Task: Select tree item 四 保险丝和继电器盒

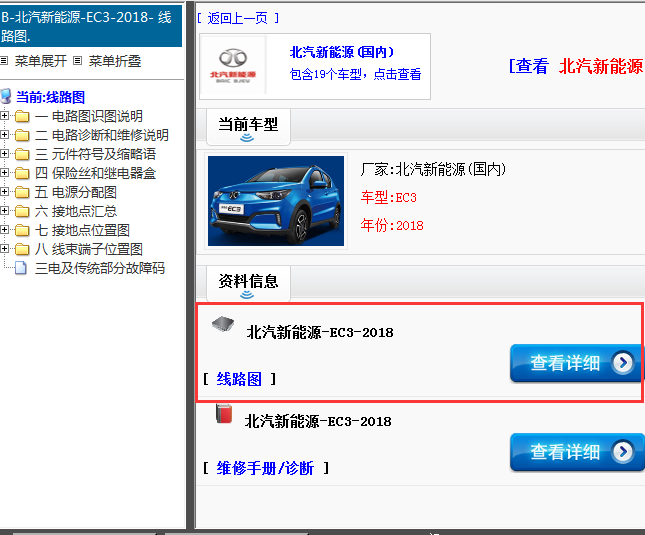Action: point(95,173)
